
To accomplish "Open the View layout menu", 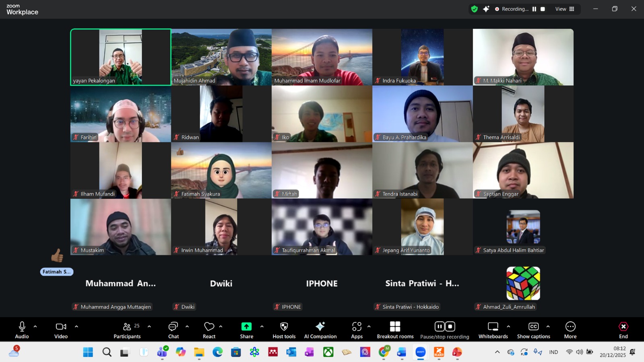I will 565,9.
